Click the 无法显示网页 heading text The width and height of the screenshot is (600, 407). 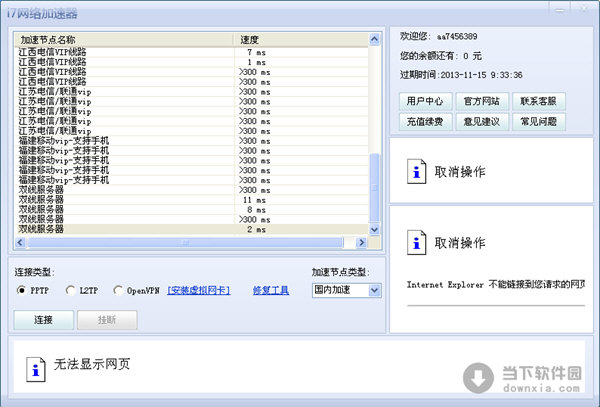pos(92,364)
